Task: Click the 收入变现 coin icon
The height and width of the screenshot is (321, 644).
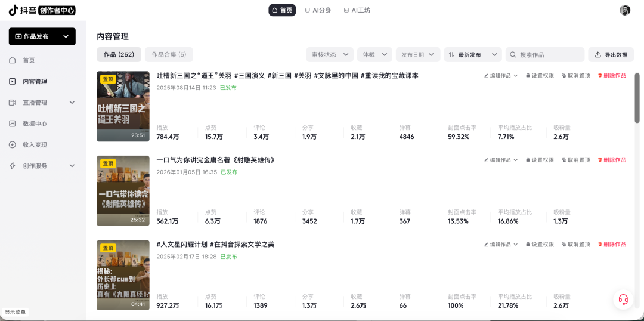Action: click(x=13, y=144)
